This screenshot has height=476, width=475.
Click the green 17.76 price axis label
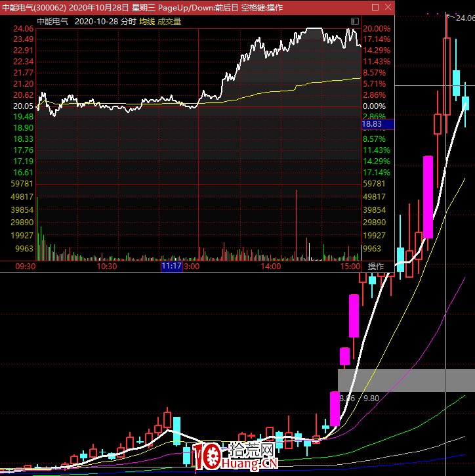click(x=24, y=150)
